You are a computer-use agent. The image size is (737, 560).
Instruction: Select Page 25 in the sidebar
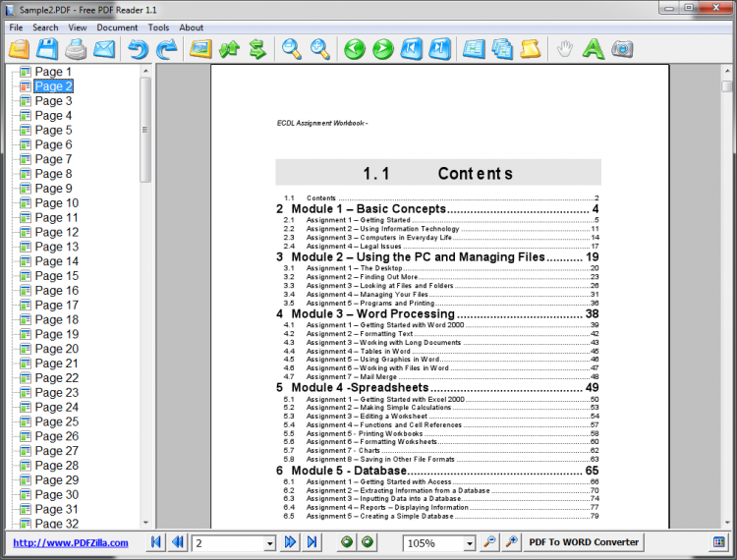coord(56,421)
